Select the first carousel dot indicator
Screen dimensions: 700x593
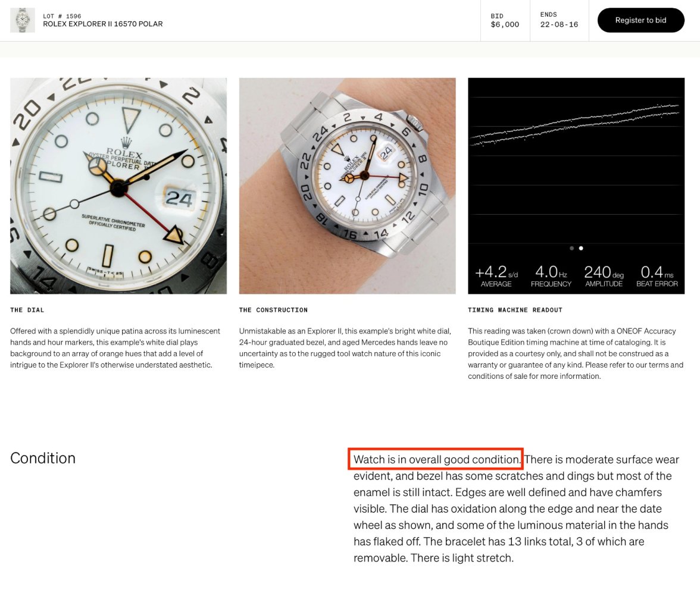(571, 248)
